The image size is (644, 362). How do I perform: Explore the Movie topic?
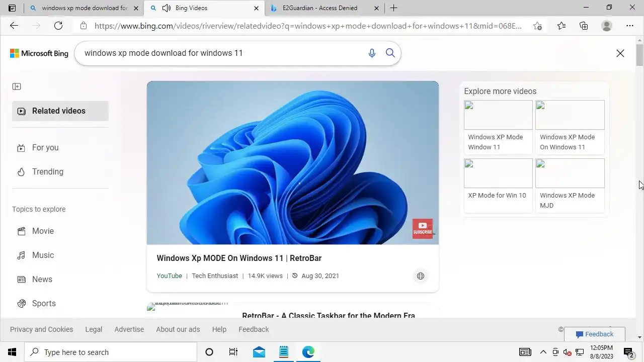[60, 231]
